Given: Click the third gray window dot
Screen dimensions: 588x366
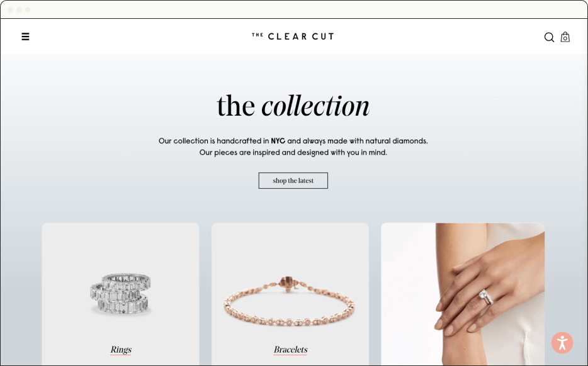Looking at the screenshot, I should pyautogui.click(x=28, y=9).
